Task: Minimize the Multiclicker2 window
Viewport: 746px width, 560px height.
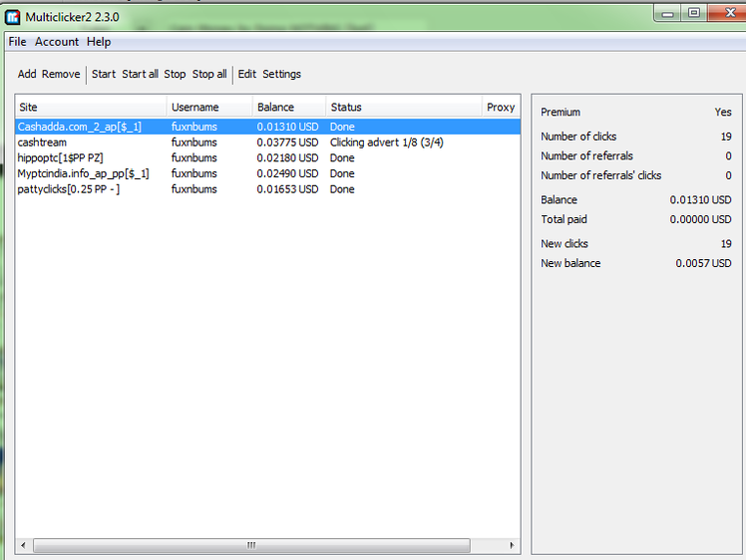Action: (x=668, y=13)
